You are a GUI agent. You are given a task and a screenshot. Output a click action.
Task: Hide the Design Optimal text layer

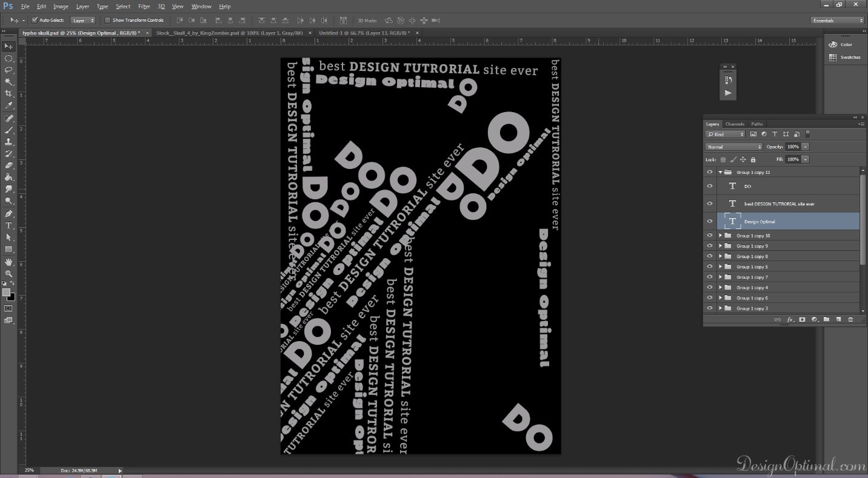[x=710, y=221]
